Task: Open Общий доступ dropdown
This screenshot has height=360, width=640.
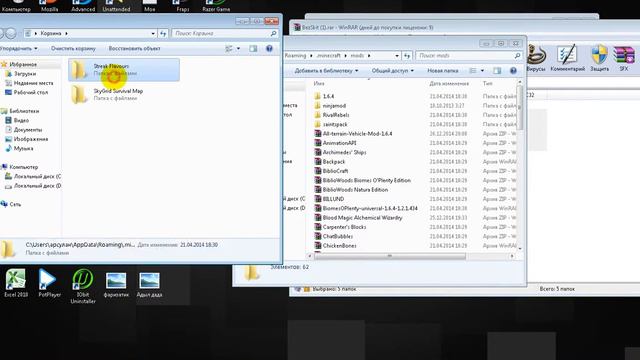Action: pos(392,71)
